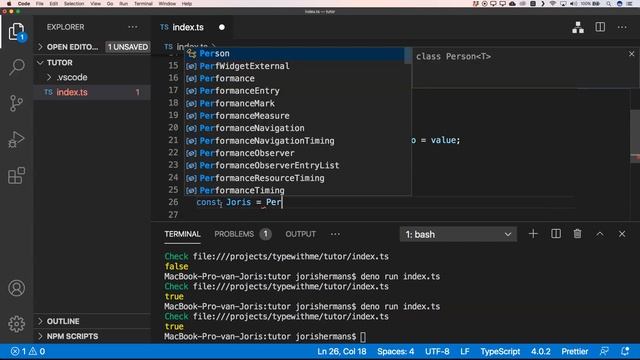Choose PerformanceTiming suggestion
The width and height of the screenshot is (640, 360).
pos(294,190)
